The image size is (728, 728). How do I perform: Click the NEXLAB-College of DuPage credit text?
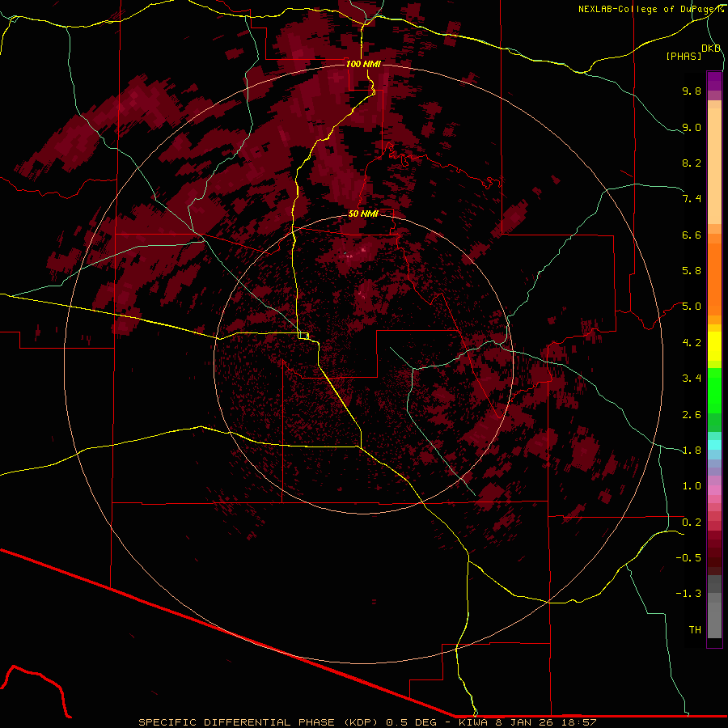pyautogui.click(x=651, y=9)
